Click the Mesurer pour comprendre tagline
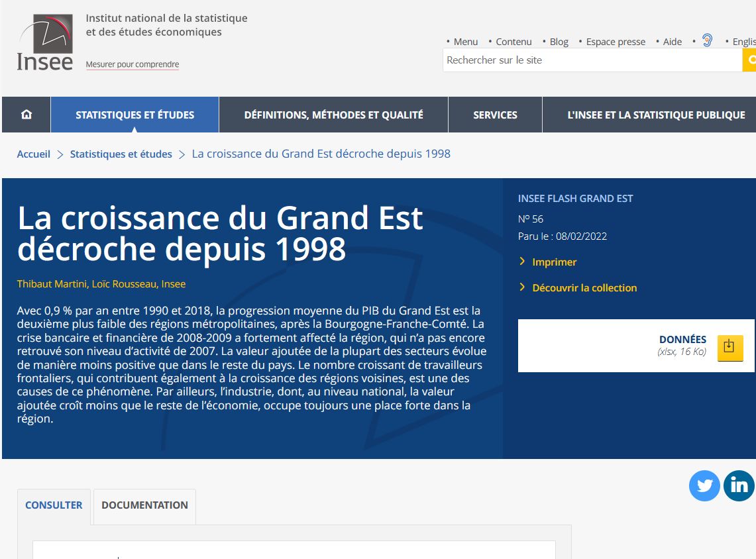 132,64
